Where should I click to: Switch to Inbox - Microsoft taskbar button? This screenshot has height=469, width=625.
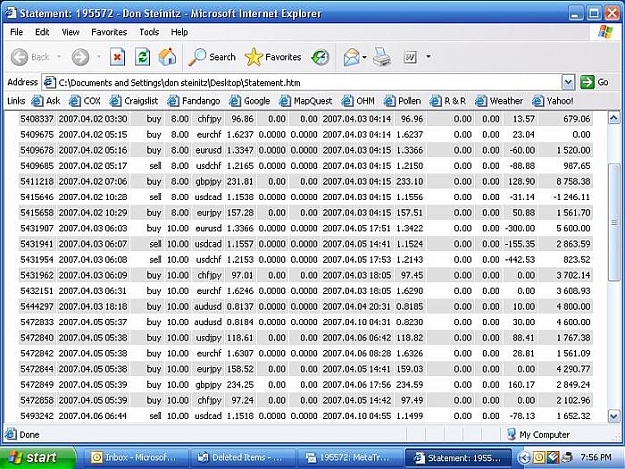click(x=135, y=457)
